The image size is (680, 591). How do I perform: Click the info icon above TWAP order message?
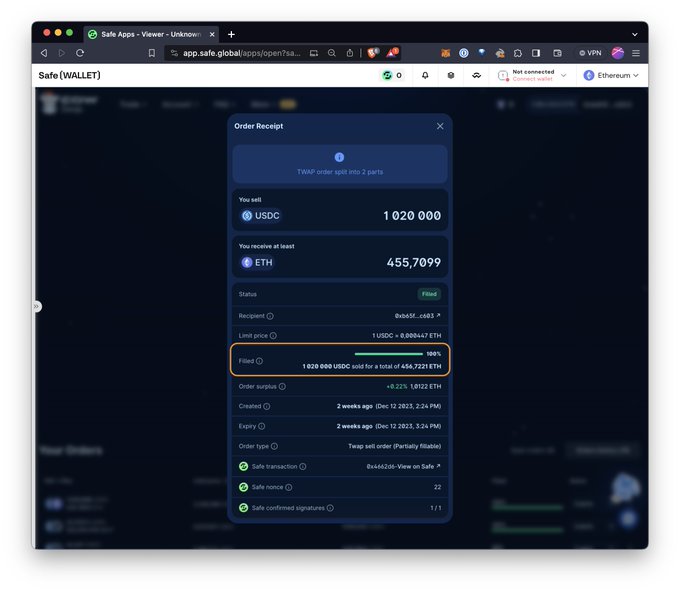pyautogui.click(x=339, y=157)
